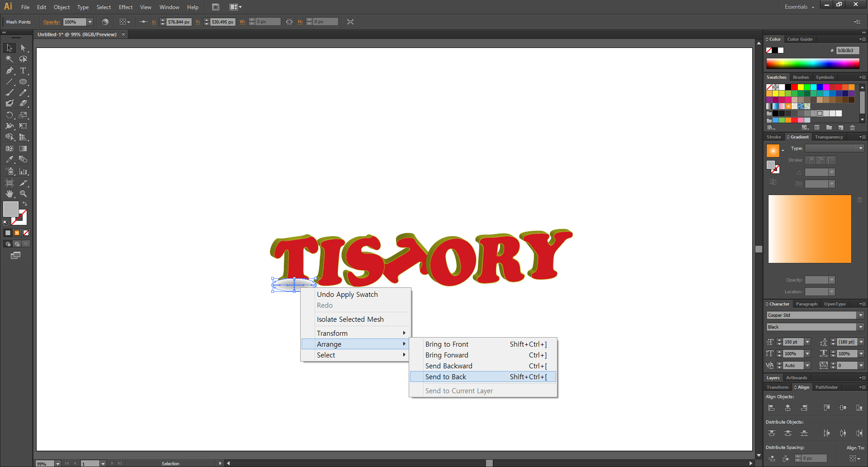Enable Draw Normal mode

8,244
